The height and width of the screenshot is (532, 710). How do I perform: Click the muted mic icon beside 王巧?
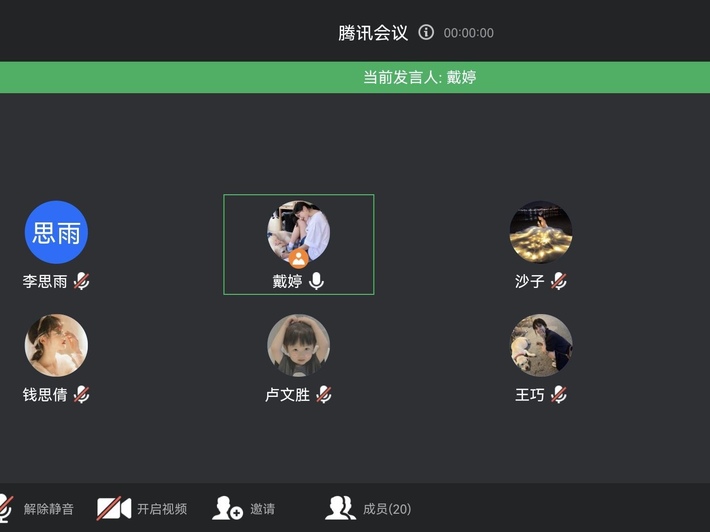pos(559,394)
